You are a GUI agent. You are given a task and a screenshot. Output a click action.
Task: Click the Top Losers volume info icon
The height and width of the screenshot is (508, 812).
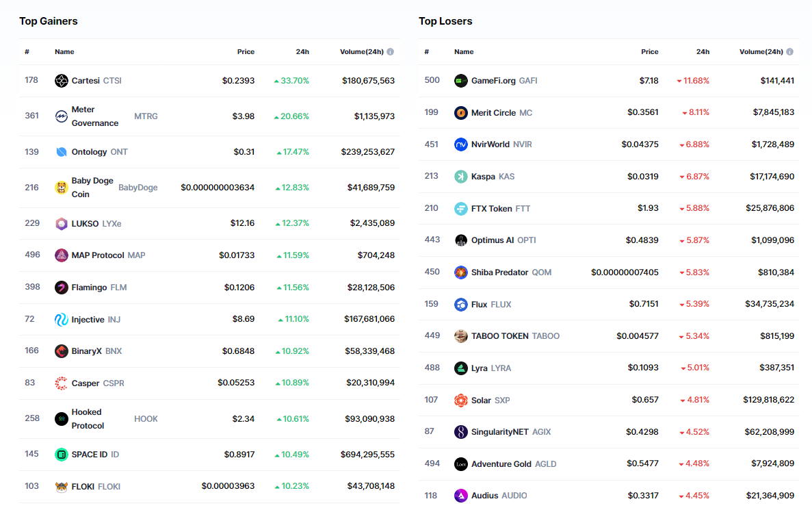pyautogui.click(x=789, y=52)
